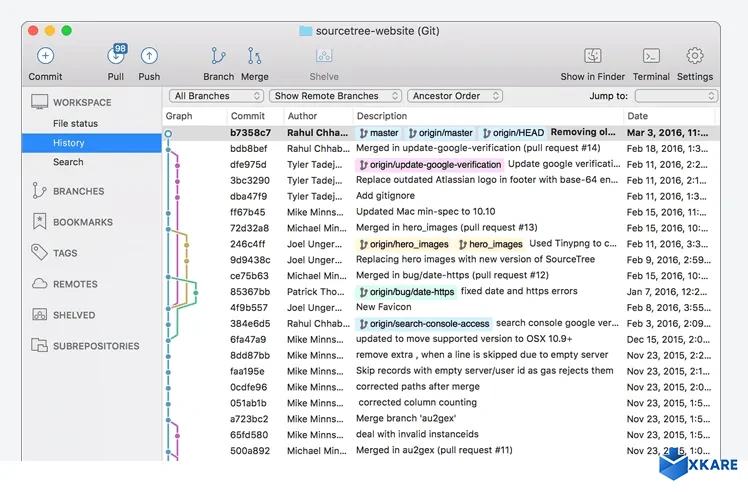Click the origin/search-console-access branch label
This screenshot has height=492, width=748.
[x=424, y=324]
